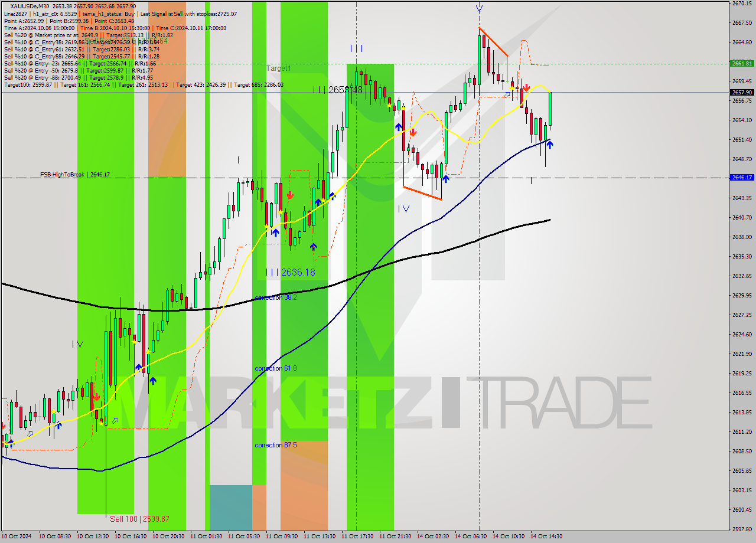Click the blue up arrow beneath the latest candle

pyautogui.click(x=549, y=143)
